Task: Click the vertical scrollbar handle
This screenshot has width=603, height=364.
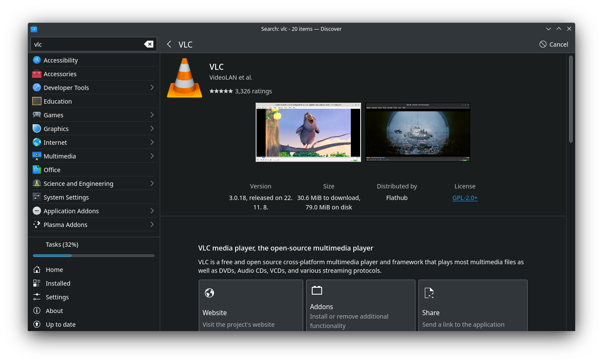Action: [x=571, y=99]
